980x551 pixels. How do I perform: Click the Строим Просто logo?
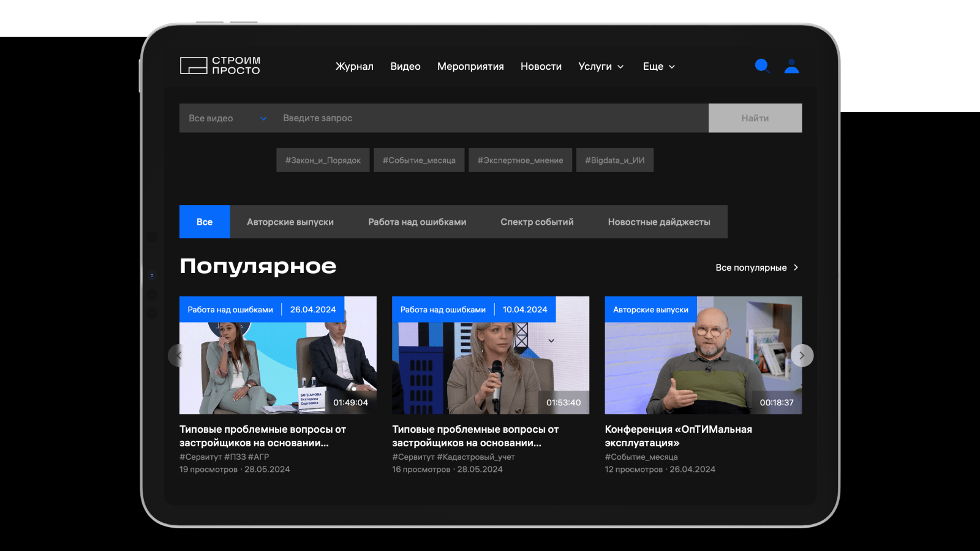220,66
